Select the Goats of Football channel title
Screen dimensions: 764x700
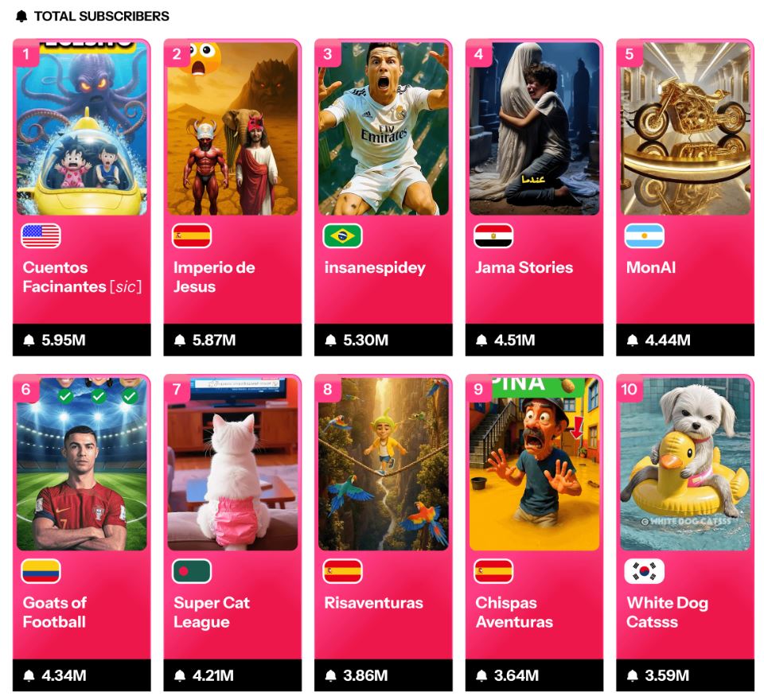[55, 612]
